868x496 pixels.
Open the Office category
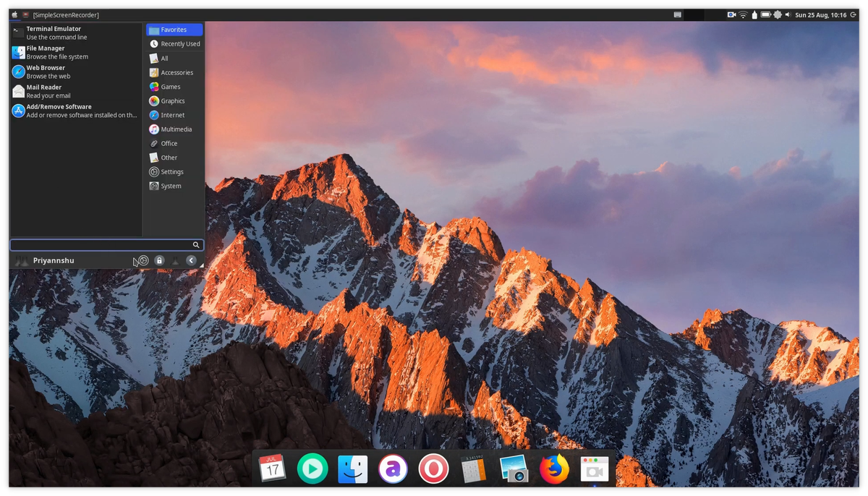pyautogui.click(x=174, y=143)
